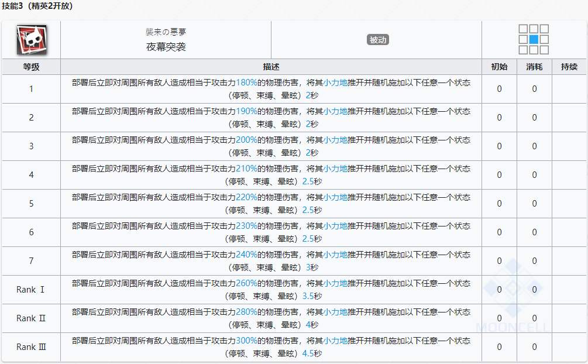Screen dimensions: 588x364
Task: Click the 240% damage value
Action: point(247,255)
